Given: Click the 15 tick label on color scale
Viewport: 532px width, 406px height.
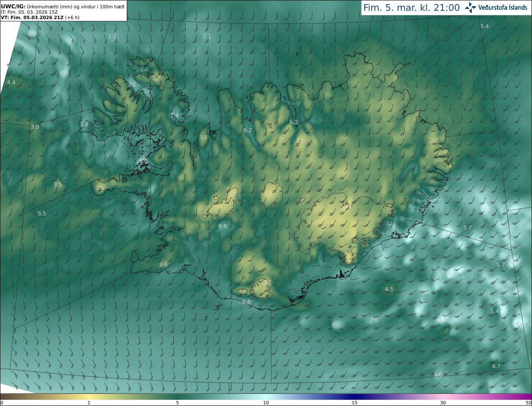Looking at the screenshot, I should click(x=355, y=403).
